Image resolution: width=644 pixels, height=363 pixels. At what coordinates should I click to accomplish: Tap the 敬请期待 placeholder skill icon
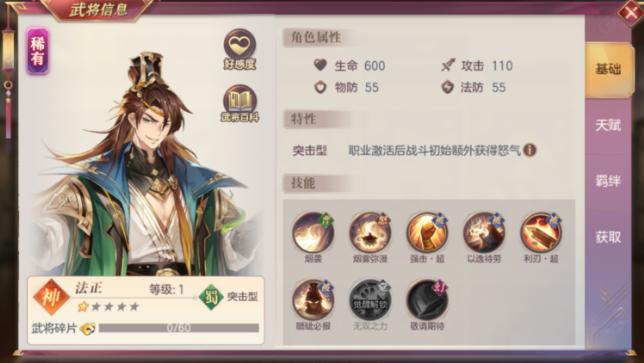[x=427, y=300]
